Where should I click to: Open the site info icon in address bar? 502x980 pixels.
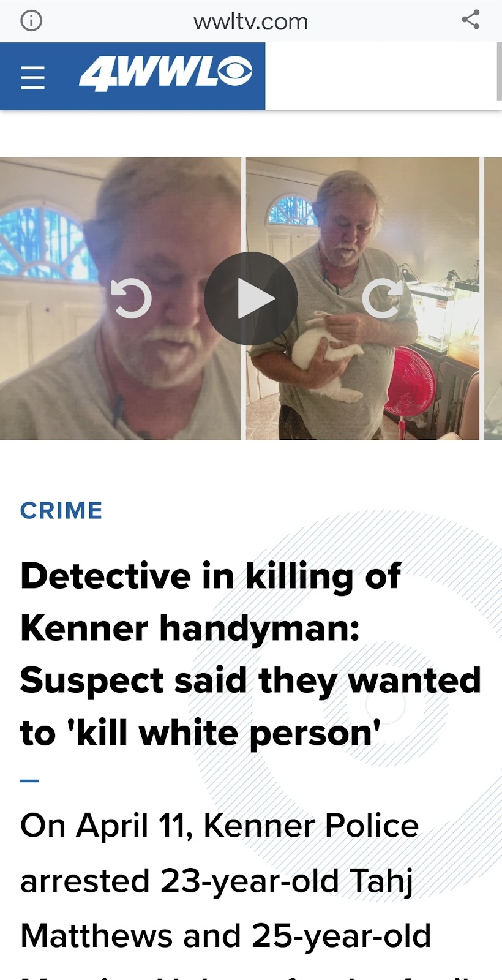[x=31, y=21]
